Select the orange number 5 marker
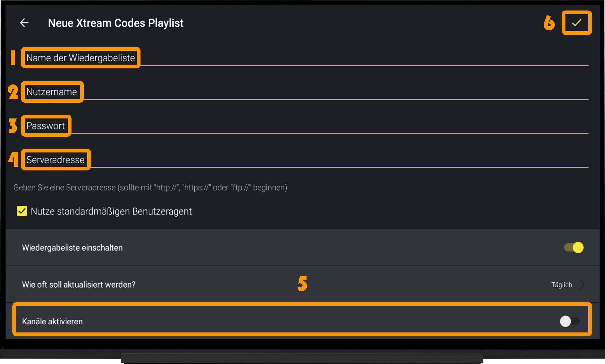605x364 pixels. click(303, 283)
